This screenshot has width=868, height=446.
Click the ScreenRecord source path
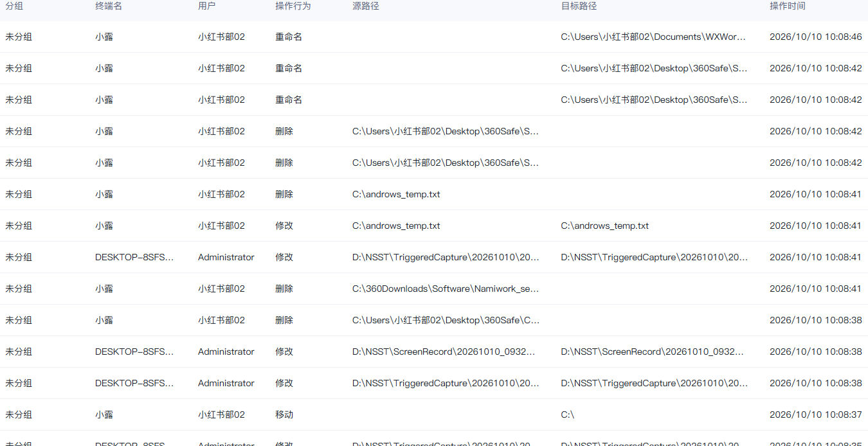(444, 352)
